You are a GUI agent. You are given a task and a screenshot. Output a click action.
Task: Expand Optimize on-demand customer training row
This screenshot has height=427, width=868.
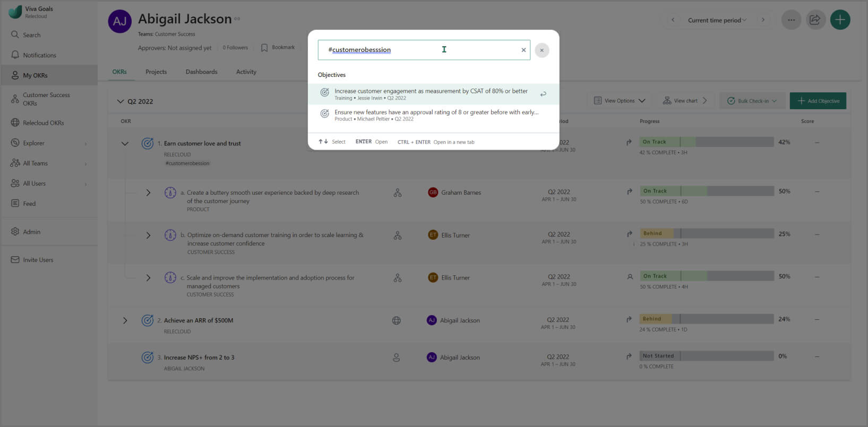[x=148, y=235]
